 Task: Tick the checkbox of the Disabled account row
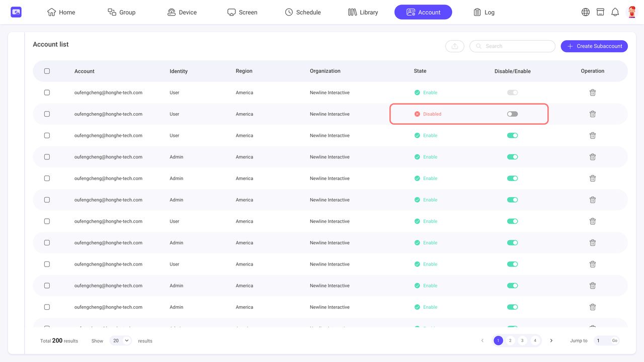47,114
